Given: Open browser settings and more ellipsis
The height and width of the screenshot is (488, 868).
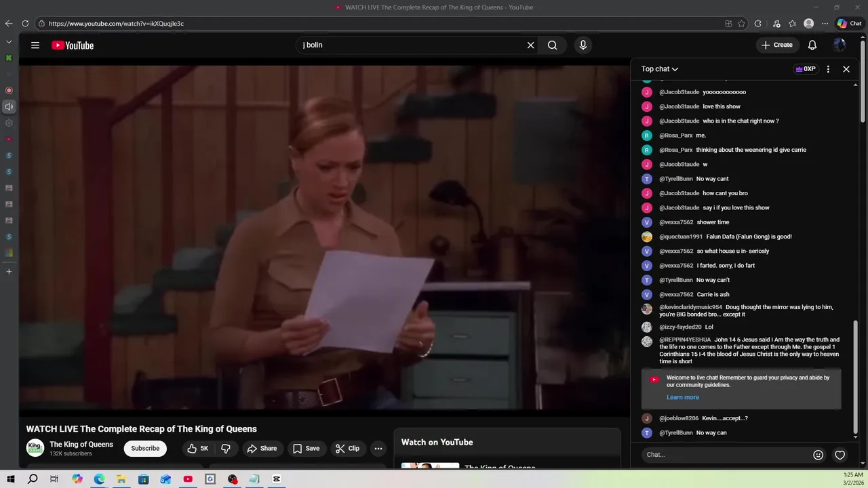Looking at the screenshot, I should click(x=825, y=24).
